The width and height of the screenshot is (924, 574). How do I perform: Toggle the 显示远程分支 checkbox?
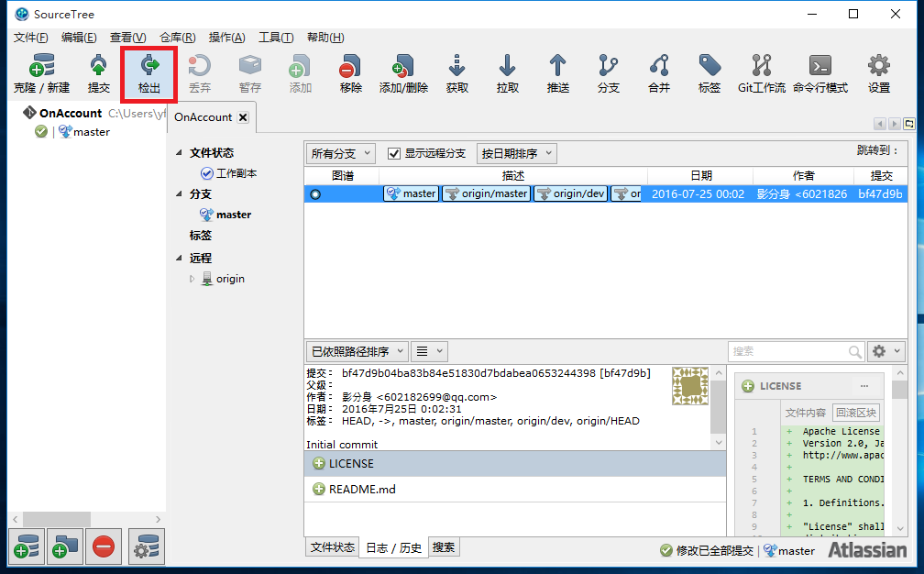click(x=394, y=154)
